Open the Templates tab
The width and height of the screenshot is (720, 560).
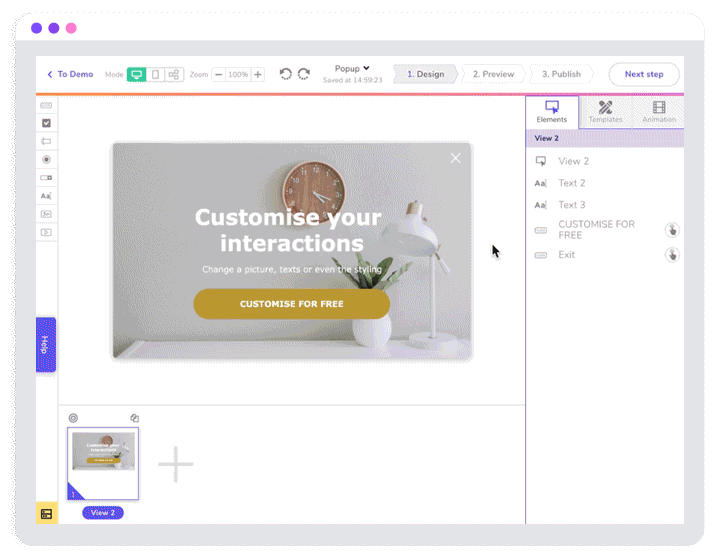(x=605, y=112)
